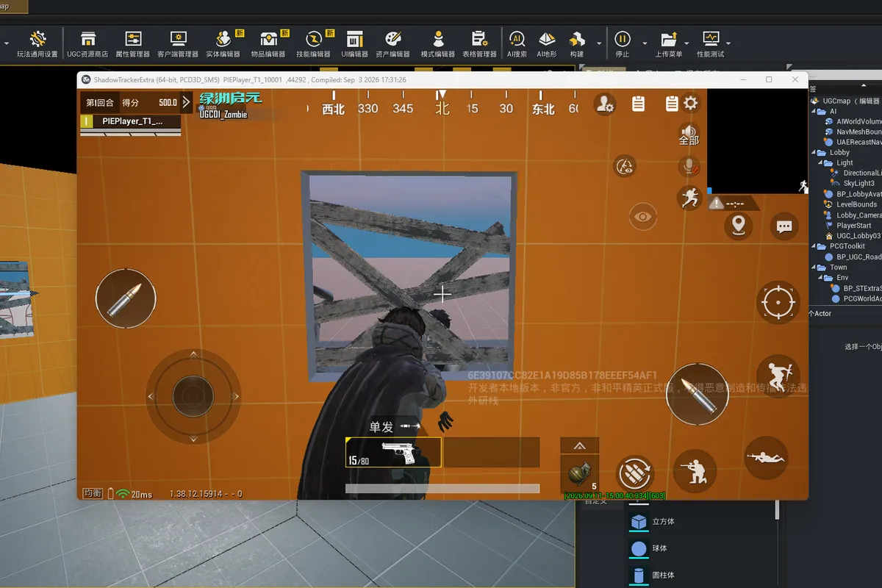Toggle the free-look eye button
This screenshot has height=588, width=882.
point(643,217)
